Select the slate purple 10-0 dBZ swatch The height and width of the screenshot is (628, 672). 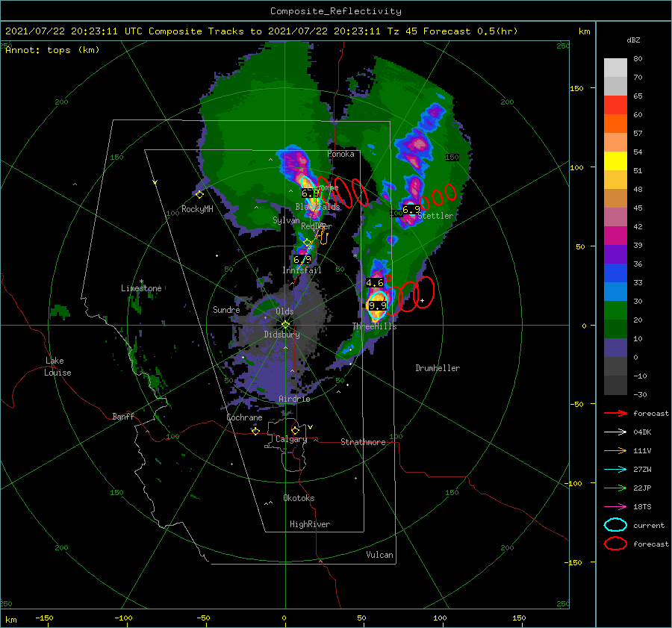click(615, 348)
